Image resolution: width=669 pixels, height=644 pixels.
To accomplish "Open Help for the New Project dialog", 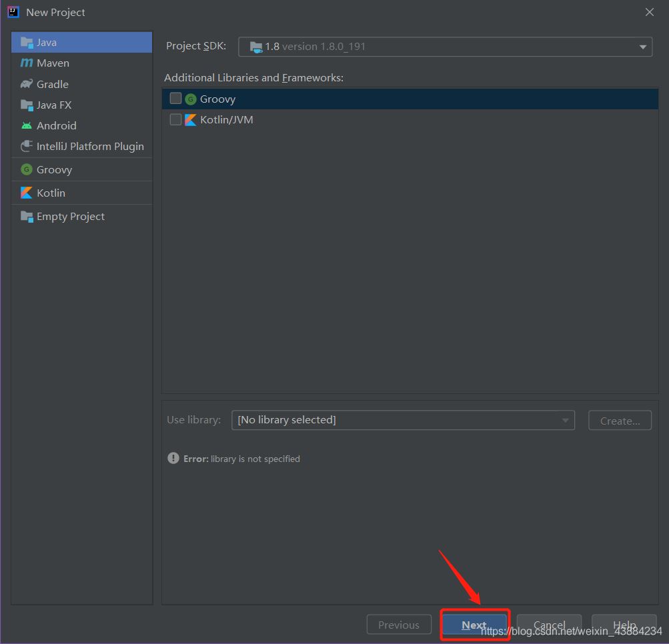I will pyautogui.click(x=624, y=625).
